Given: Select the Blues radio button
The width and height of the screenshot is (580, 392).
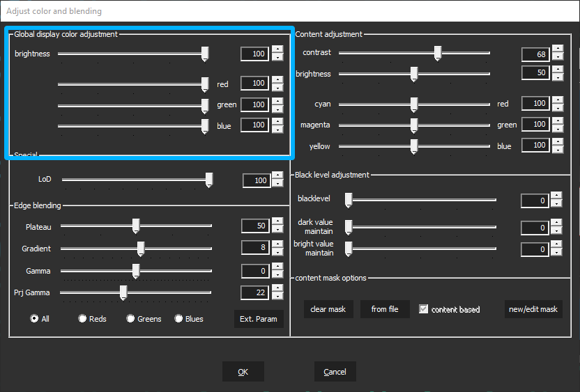Looking at the screenshot, I should 178,318.
